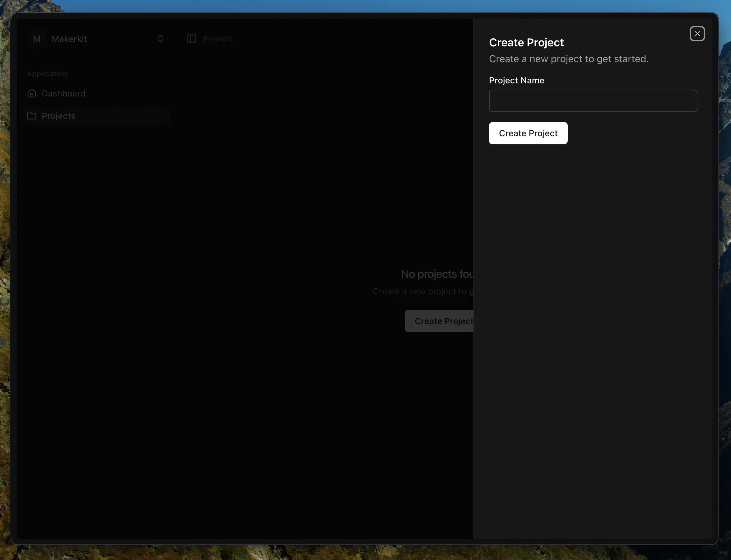This screenshot has height=560, width=731.
Task: Open the Dashboard sidebar item
Action: click(97, 93)
